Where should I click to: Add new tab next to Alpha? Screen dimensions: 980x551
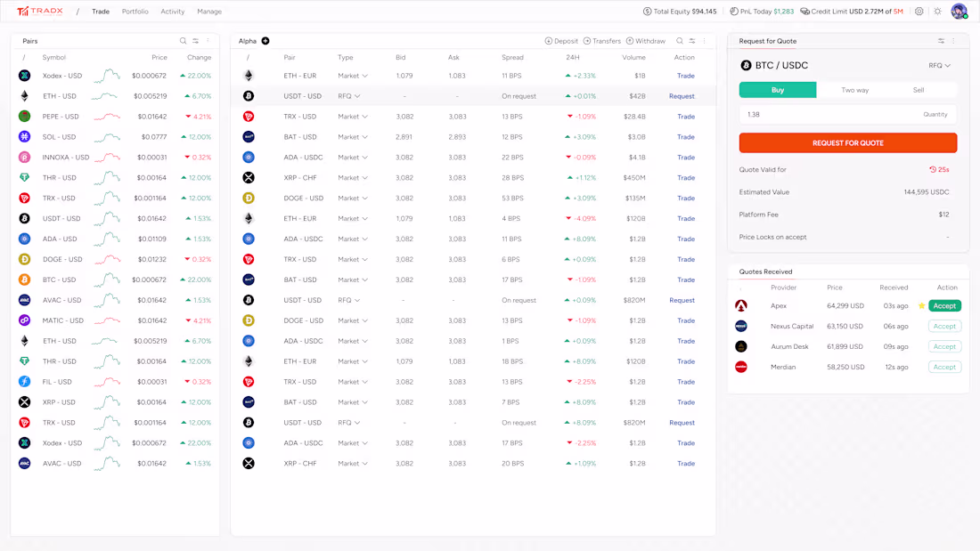point(265,41)
